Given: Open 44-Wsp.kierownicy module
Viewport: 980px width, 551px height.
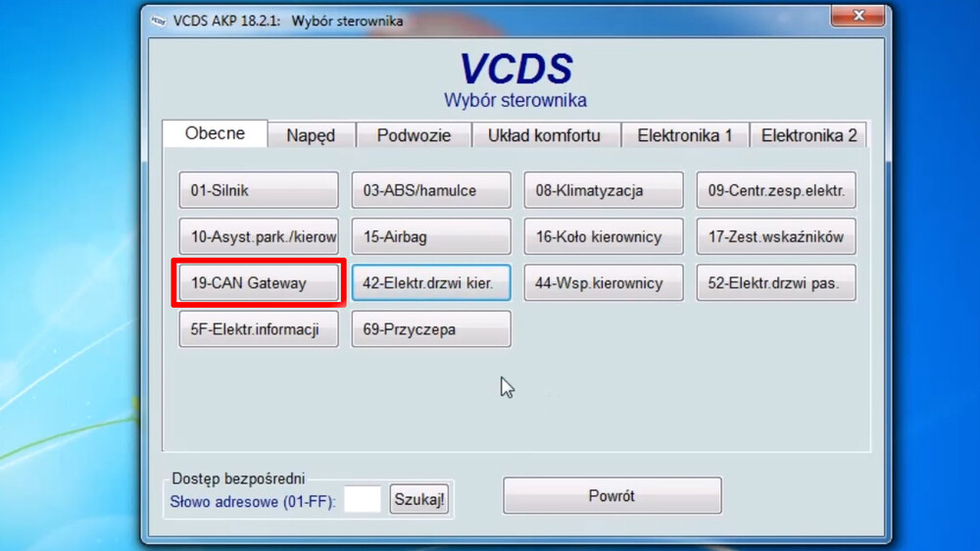Looking at the screenshot, I should [x=603, y=283].
